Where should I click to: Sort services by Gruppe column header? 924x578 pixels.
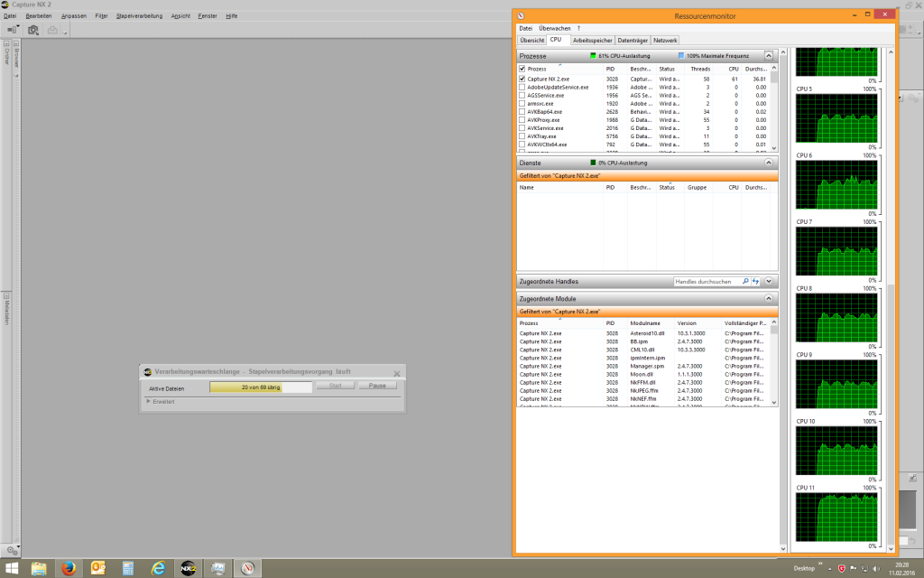[698, 188]
